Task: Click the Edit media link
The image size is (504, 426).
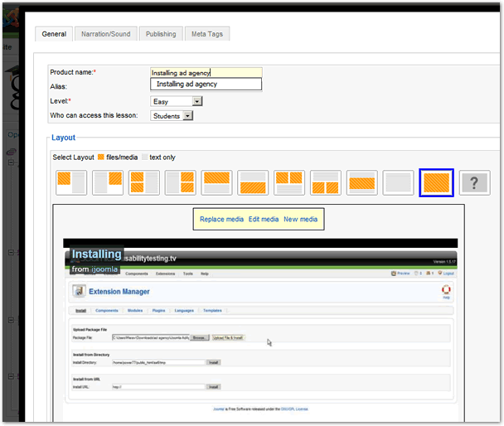Action: click(x=264, y=219)
